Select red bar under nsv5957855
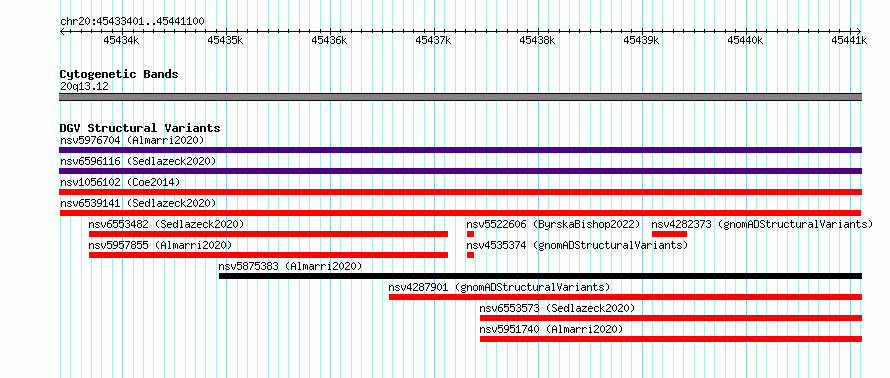 click(268, 255)
